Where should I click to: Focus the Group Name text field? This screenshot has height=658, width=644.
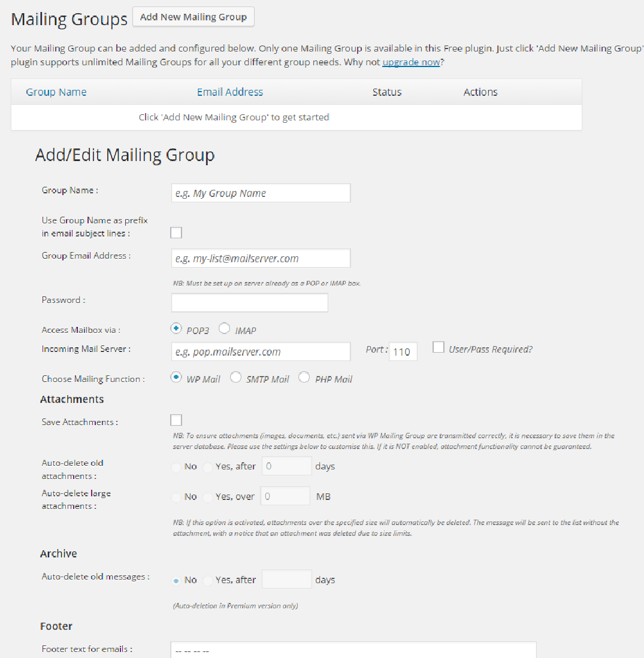[x=261, y=193]
